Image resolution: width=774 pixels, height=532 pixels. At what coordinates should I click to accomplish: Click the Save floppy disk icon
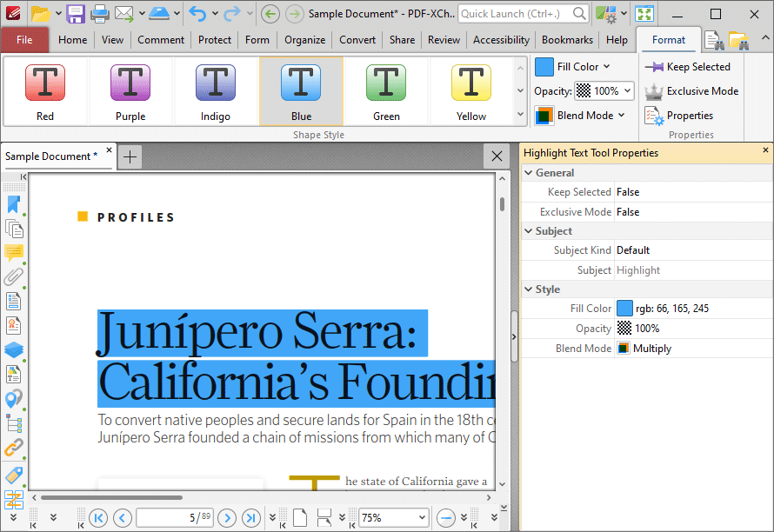pyautogui.click(x=76, y=14)
